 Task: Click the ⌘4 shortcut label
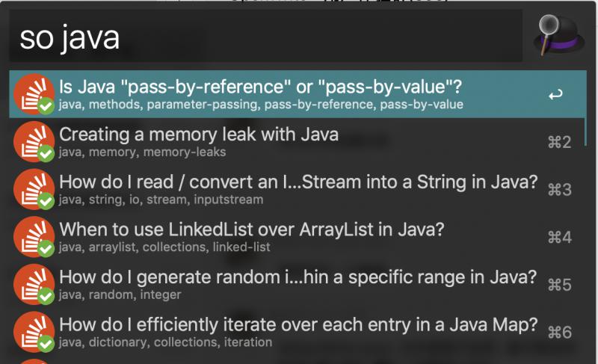pyautogui.click(x=559, y=238)
